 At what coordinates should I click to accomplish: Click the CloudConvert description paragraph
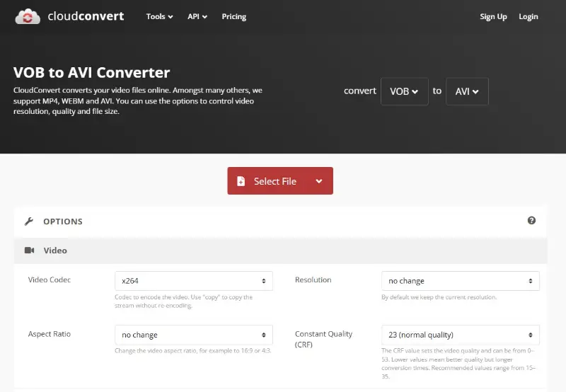tap(137, 100)
